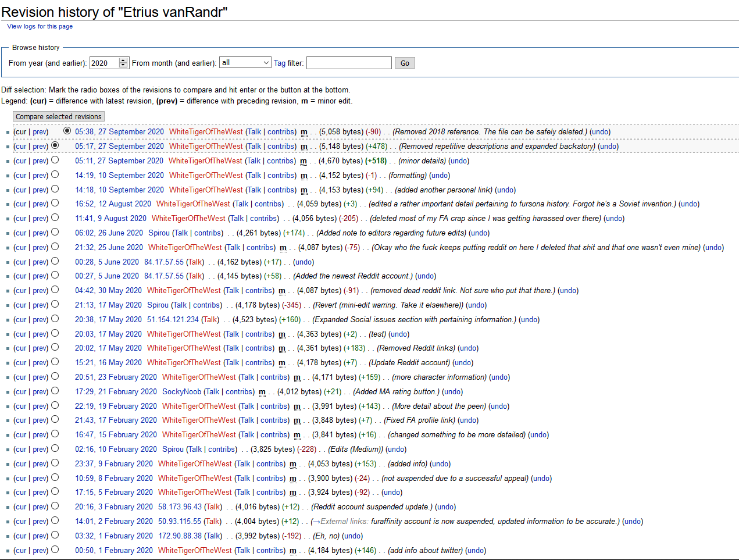Open the 21:32, 25 June 2020 revision

coord(109,247)
